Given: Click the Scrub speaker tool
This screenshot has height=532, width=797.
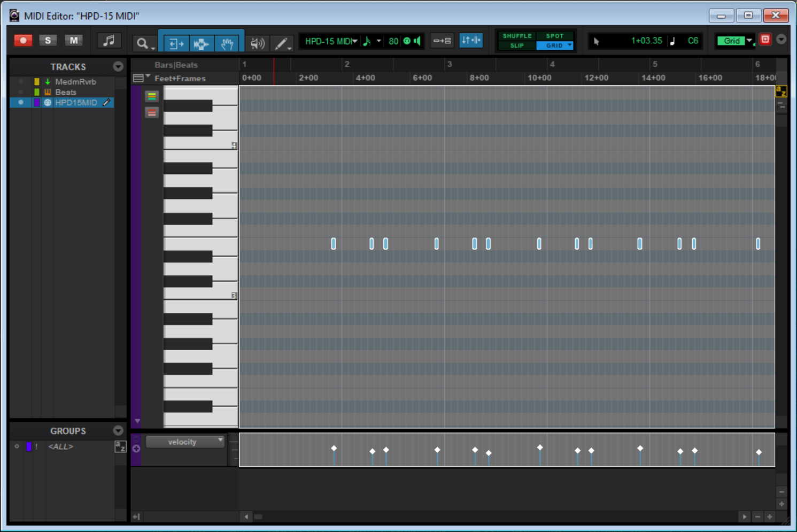Looking at the screenshot, I should [x=257, y=43].
